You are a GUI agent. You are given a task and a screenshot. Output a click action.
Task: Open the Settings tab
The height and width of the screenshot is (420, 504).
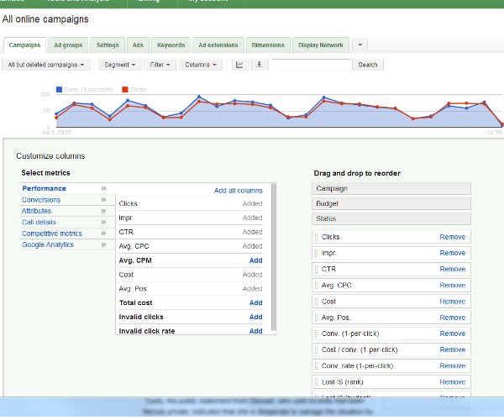(108, 45)
